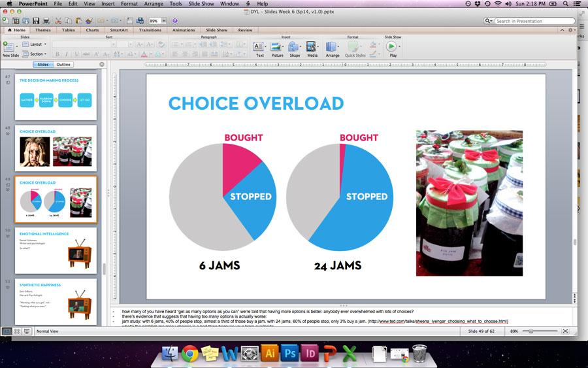The image size is (588, 368).
Task: Click the New Slide button icon
Action: [8, 46]
